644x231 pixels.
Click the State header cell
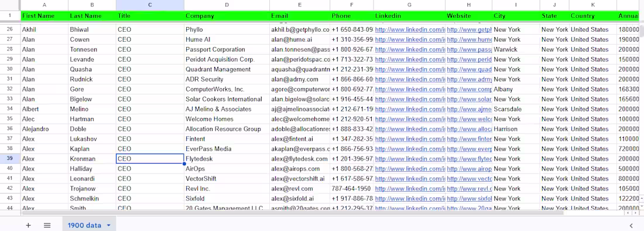pos(554,16)
